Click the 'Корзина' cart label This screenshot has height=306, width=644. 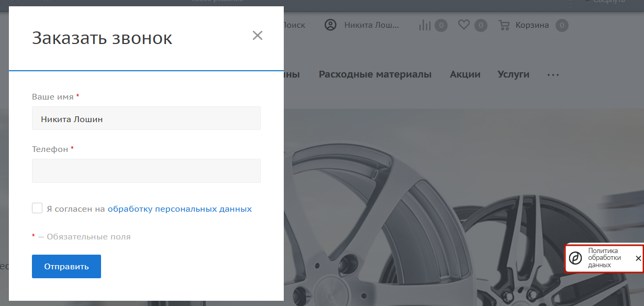532,25
